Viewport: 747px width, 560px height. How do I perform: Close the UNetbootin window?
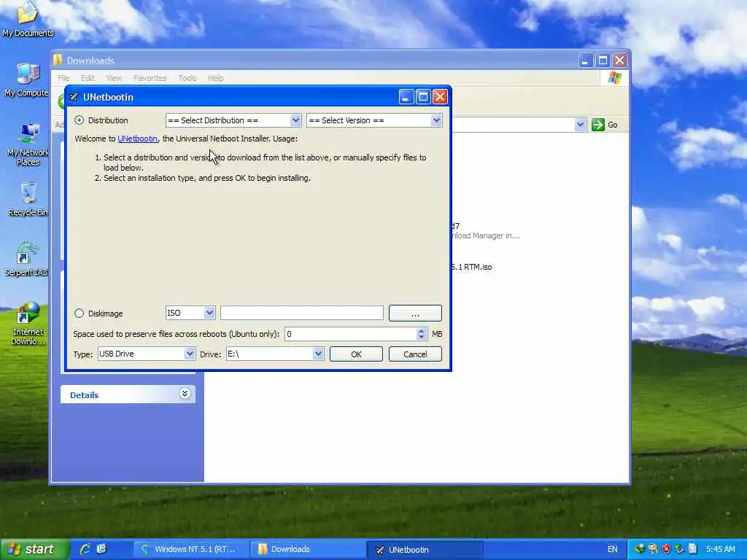click(440, 97)
